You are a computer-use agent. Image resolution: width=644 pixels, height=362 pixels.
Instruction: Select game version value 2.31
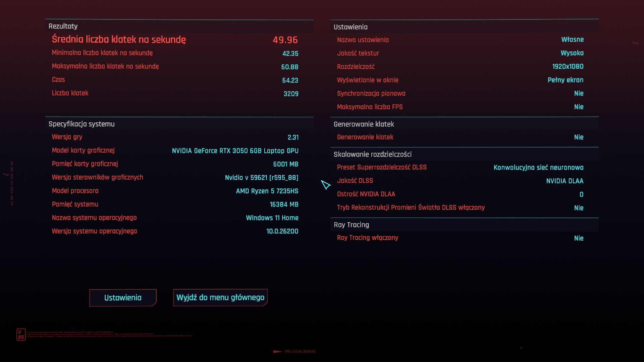tap(293, 137)
